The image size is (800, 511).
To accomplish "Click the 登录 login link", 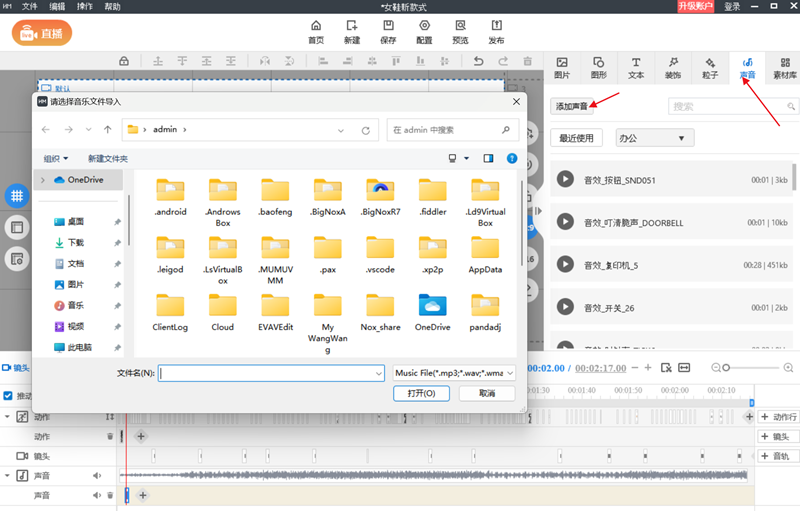I will [x=732, y=7].
